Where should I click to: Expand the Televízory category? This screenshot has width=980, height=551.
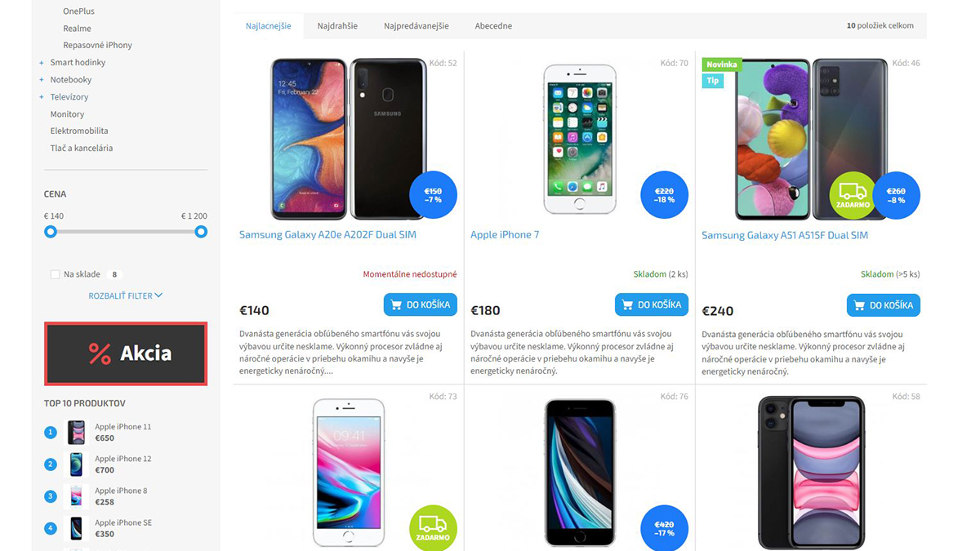[x=42, y=97]
